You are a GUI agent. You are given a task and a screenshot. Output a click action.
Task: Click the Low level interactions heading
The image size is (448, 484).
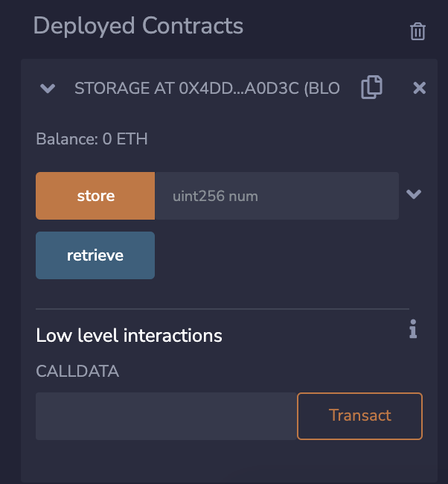pos(129,335)
